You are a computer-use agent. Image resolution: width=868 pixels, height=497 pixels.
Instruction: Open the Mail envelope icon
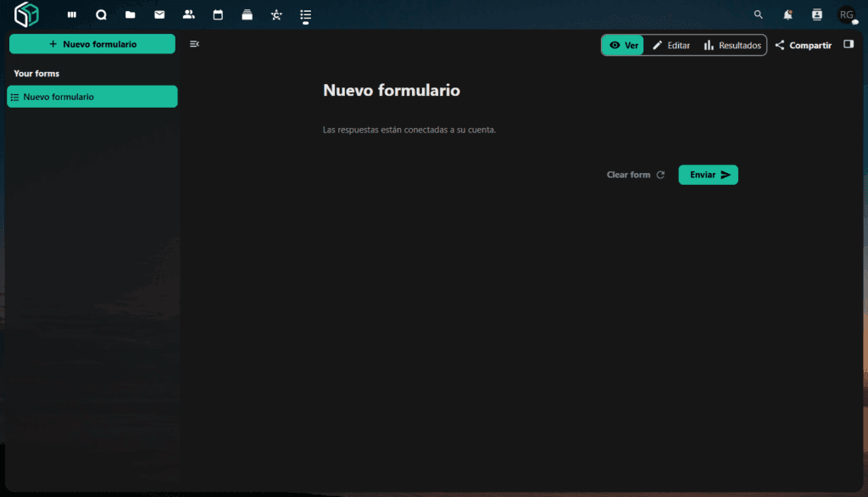tap(159, 14)
